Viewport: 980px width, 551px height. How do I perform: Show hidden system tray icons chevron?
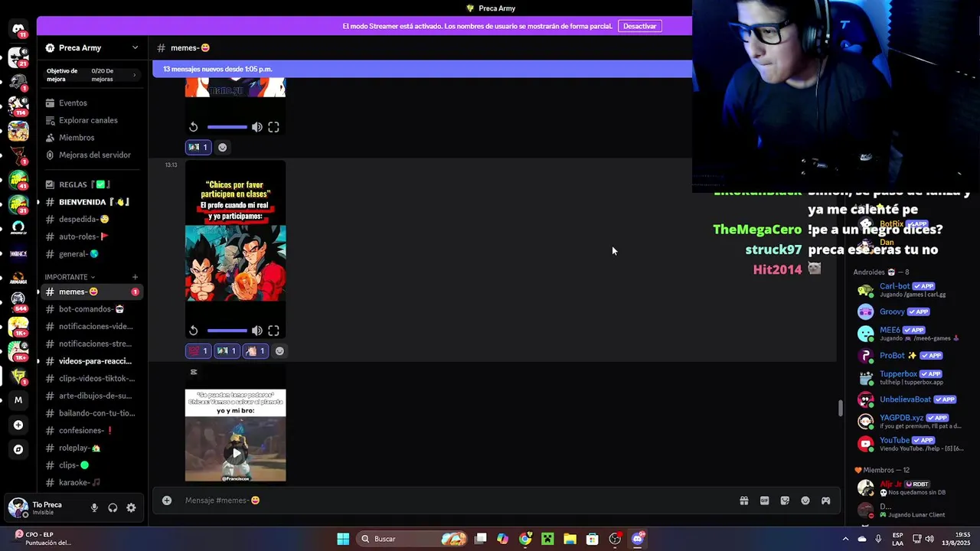point(845,539)
